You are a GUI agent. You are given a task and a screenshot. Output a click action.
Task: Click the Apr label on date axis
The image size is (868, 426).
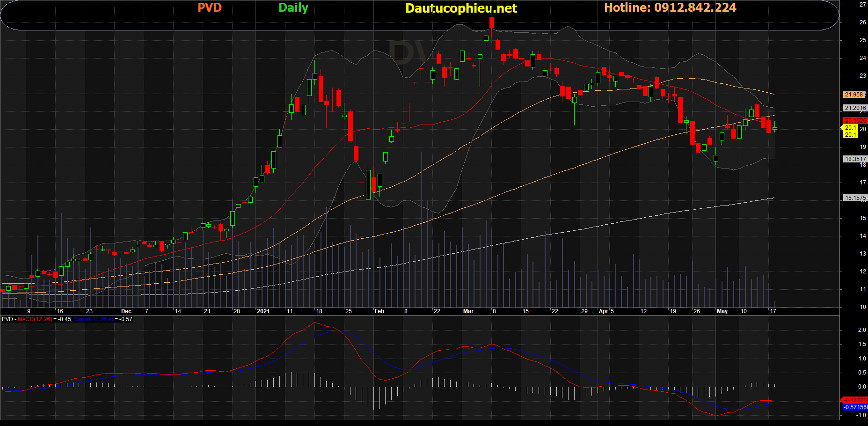tap(604, 311)
